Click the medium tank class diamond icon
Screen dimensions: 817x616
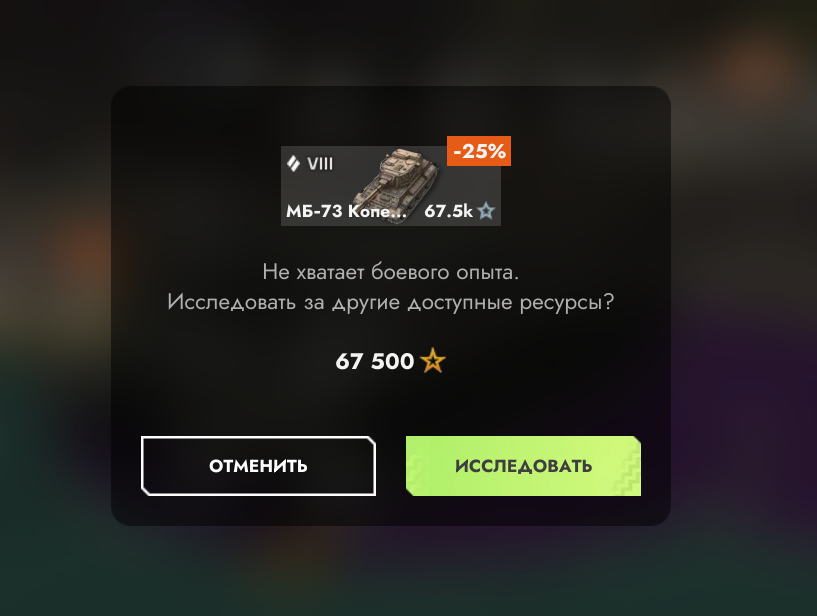(x=293, y=164)
